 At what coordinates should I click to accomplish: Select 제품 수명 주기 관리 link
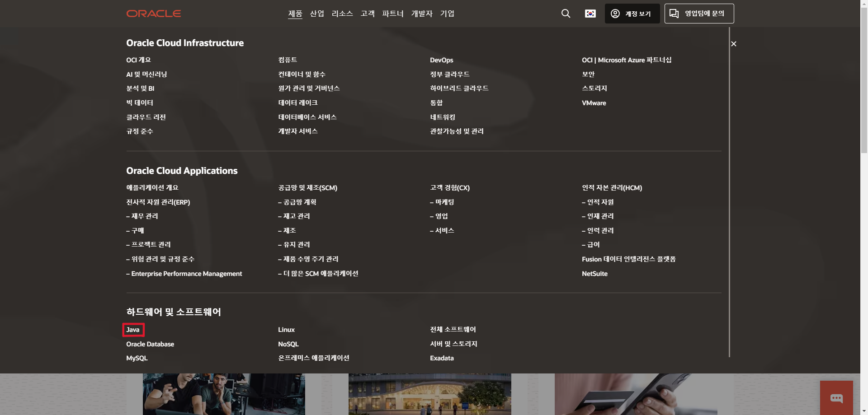coord(308,259)
